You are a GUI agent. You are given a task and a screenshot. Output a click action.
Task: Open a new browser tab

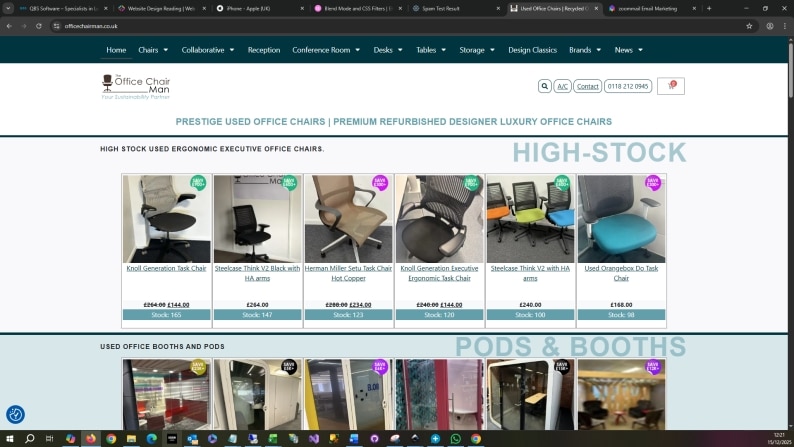point(709,8)
